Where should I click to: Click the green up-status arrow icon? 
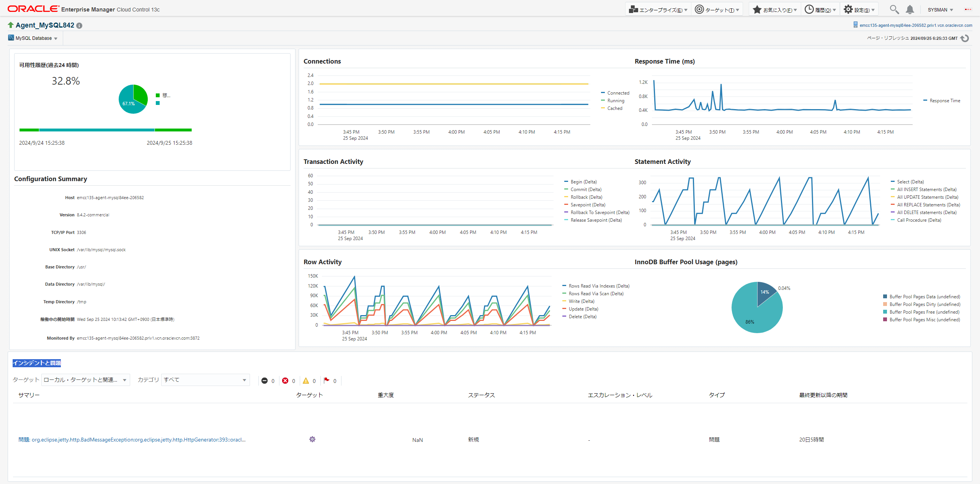[11, 25]
